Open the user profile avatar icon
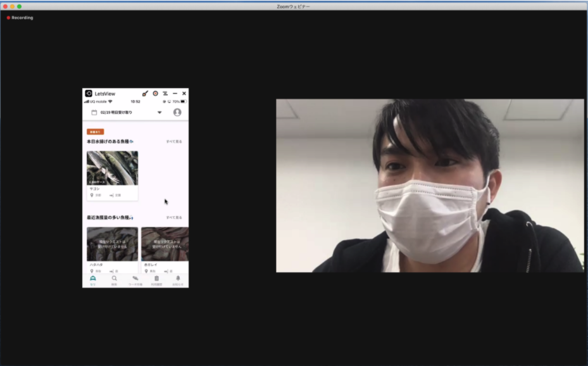The width and height of the screenshot is (588, 366). pyautogui.click(x=177, y=112)
